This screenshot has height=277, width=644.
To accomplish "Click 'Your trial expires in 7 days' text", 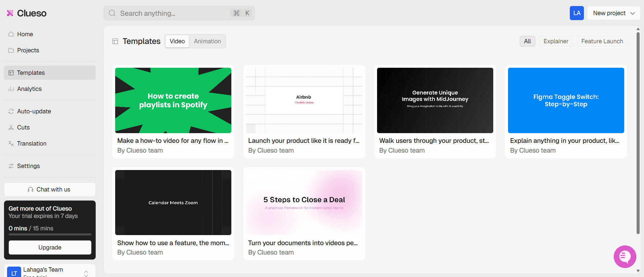I will (x=43, y=216).
